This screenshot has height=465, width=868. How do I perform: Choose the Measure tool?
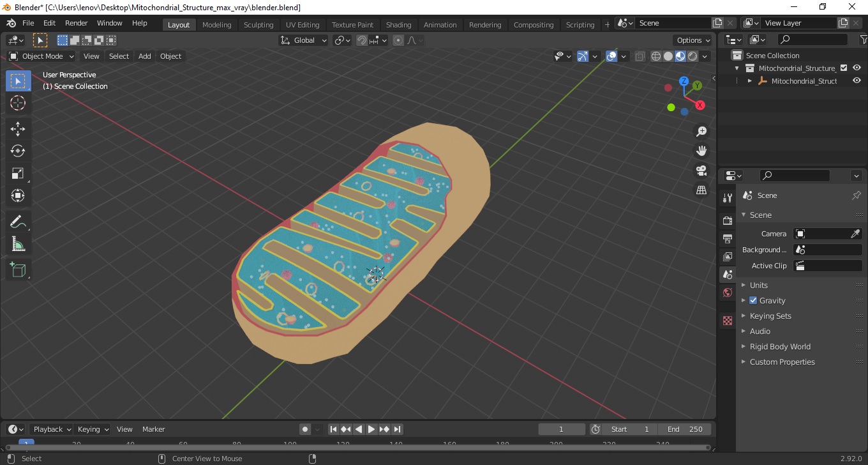tap(18, 244)
